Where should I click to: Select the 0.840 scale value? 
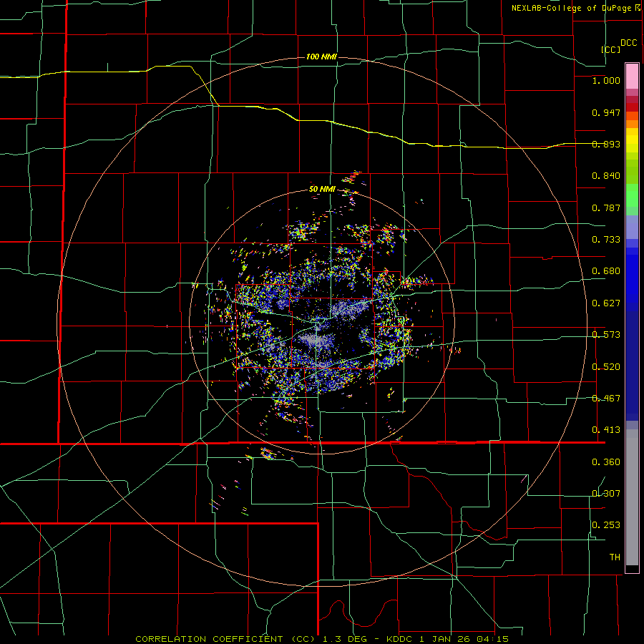(x=606, y=176)
